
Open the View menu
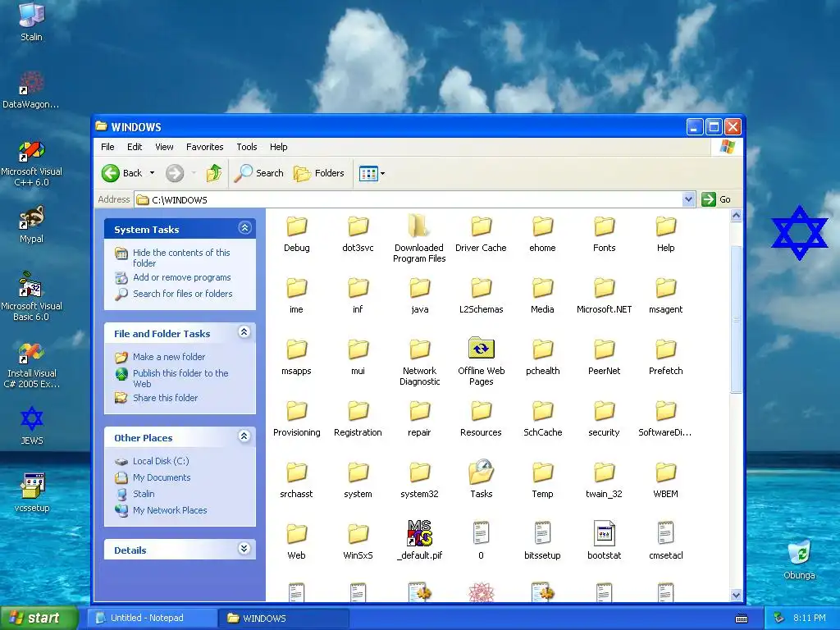[x=164, y=147]
